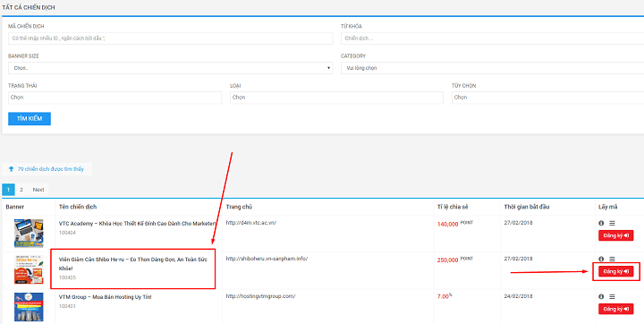Click info icon for Shibo He-ru campaign
The width and height of the screenshot is (644, 324).
601,259
